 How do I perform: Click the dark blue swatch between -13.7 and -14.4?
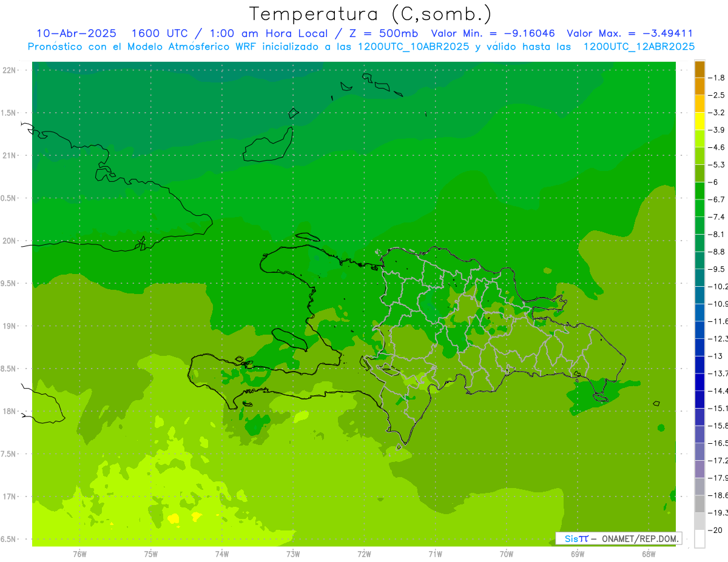(699, 382)
